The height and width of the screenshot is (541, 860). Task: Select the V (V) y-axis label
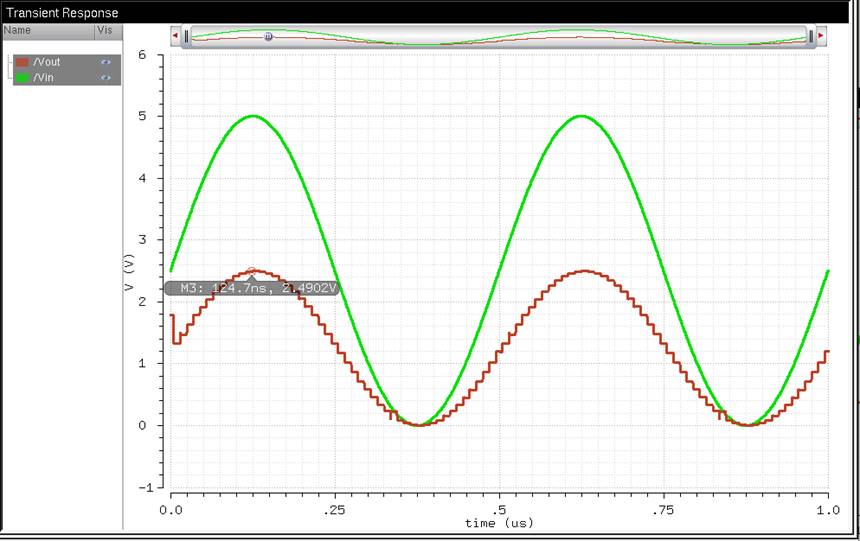128,272
